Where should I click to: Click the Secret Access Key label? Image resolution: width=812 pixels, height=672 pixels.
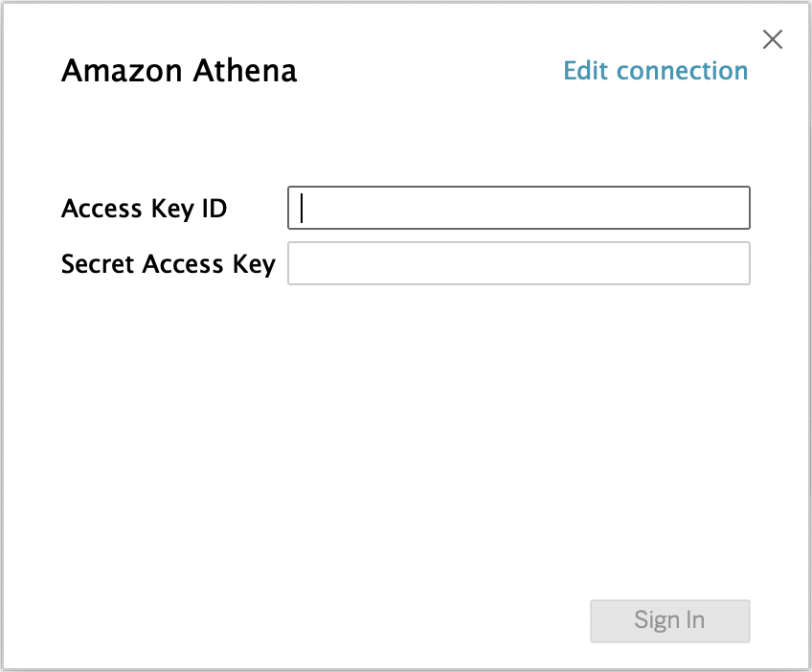[x=169, y=263]
